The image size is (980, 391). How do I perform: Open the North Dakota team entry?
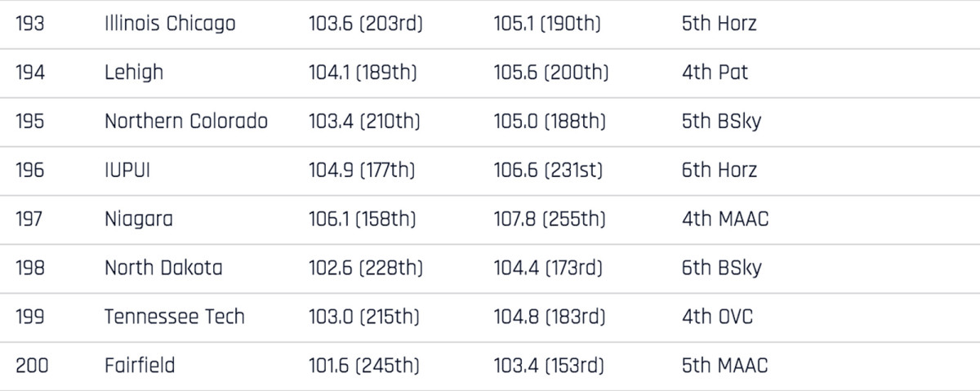click(163, 268)
